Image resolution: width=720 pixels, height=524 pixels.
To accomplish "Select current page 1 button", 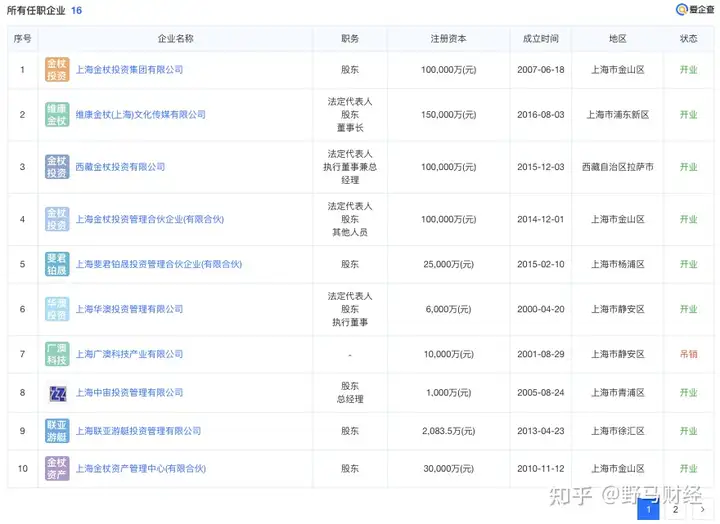I will (x=648, y=509).
